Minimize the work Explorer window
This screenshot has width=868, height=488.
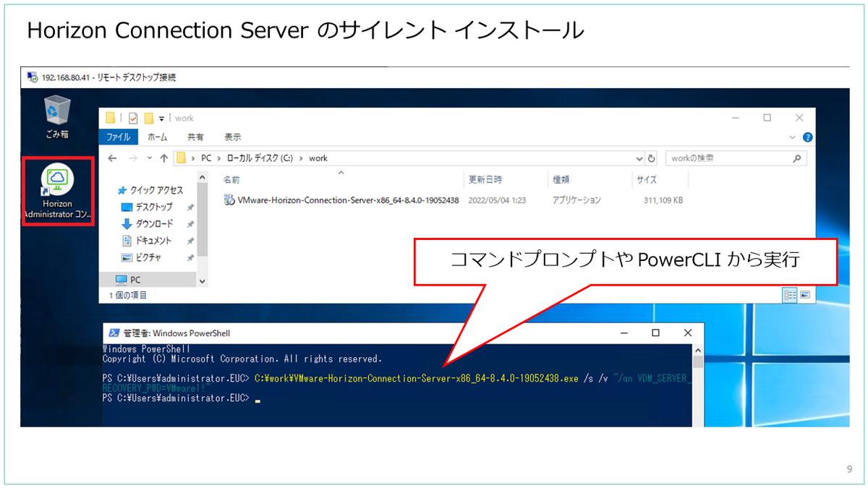tap(736, 118)
